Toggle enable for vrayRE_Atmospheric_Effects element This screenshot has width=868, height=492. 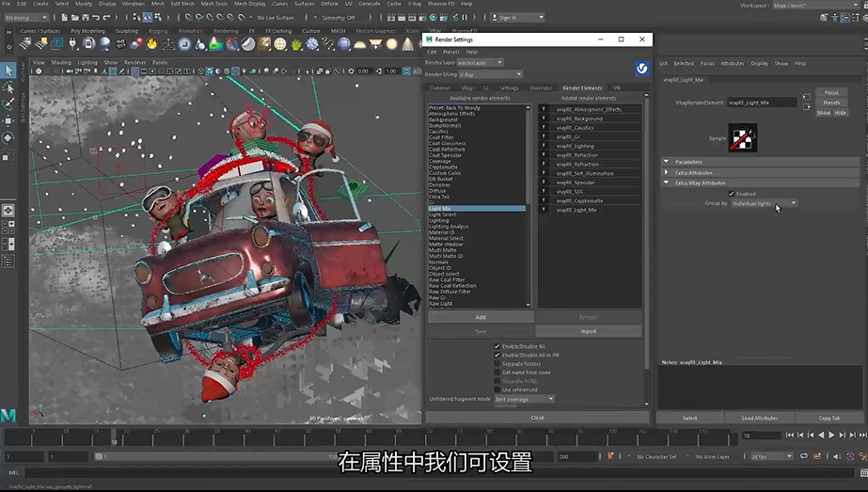click(x=544, y=109)
